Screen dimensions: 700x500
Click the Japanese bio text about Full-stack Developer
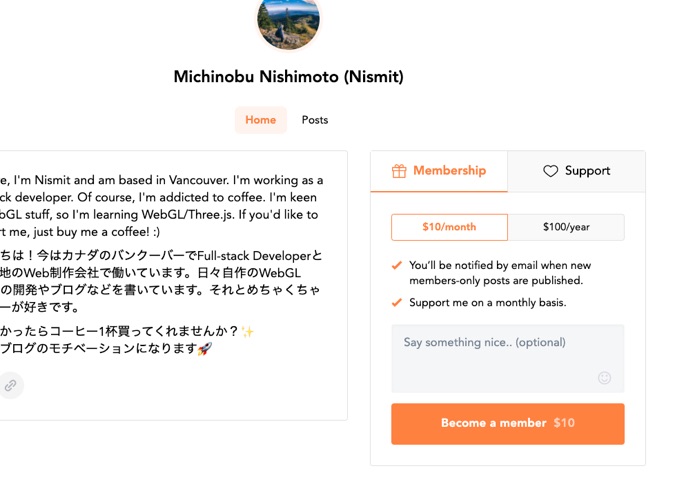160,256
